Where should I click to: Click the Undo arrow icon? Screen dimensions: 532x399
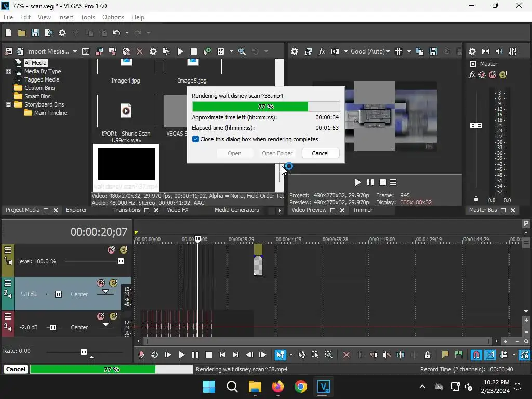coord(116,33)
